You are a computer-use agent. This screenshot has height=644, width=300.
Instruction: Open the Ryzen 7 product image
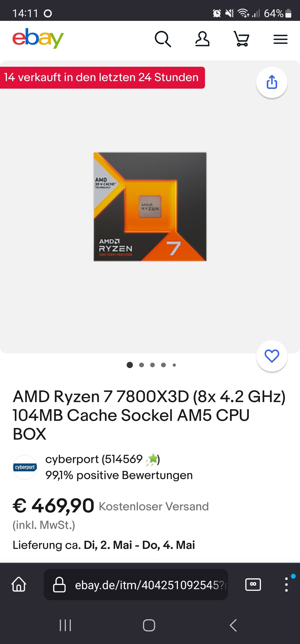click(x=150, y=207)
